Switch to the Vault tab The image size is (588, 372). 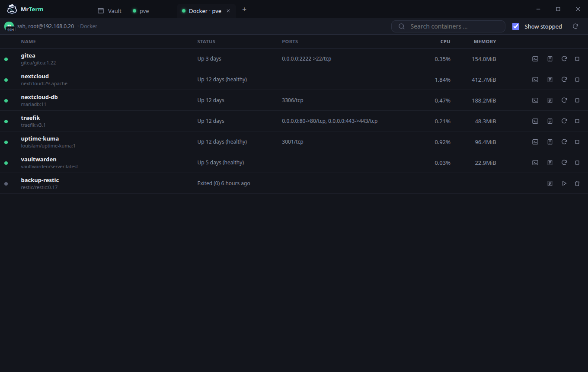pyautogui.click(x=109, y=11)
